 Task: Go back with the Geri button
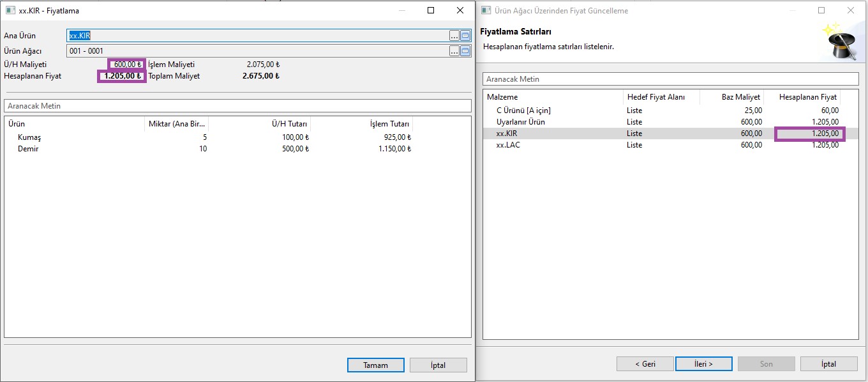pyautogui.click(x=645, y=364)
